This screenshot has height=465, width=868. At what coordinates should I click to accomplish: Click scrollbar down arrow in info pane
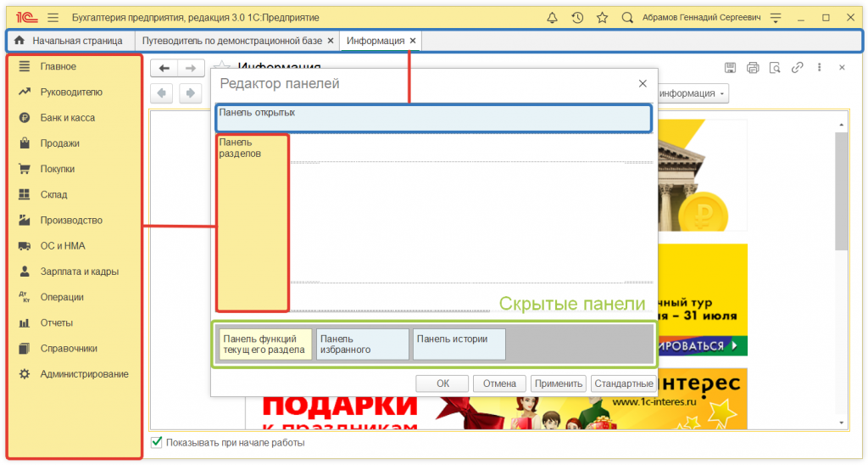[842, 423]
